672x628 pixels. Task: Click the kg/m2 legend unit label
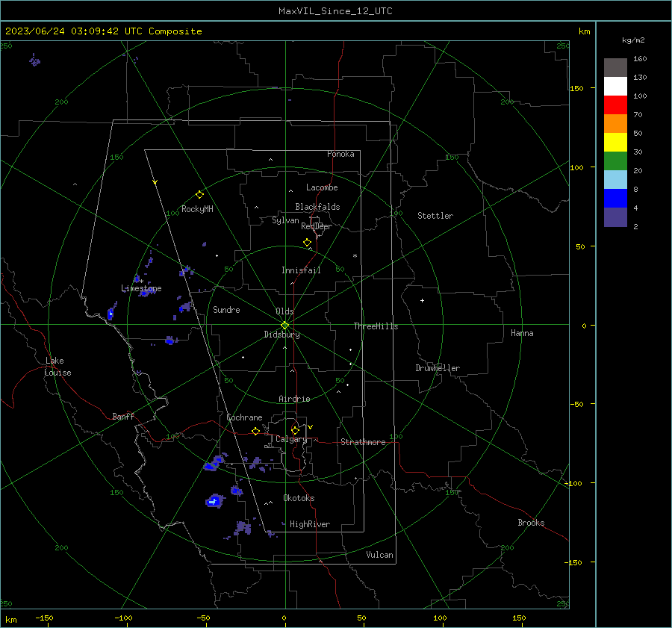click(x=633, y=40)
